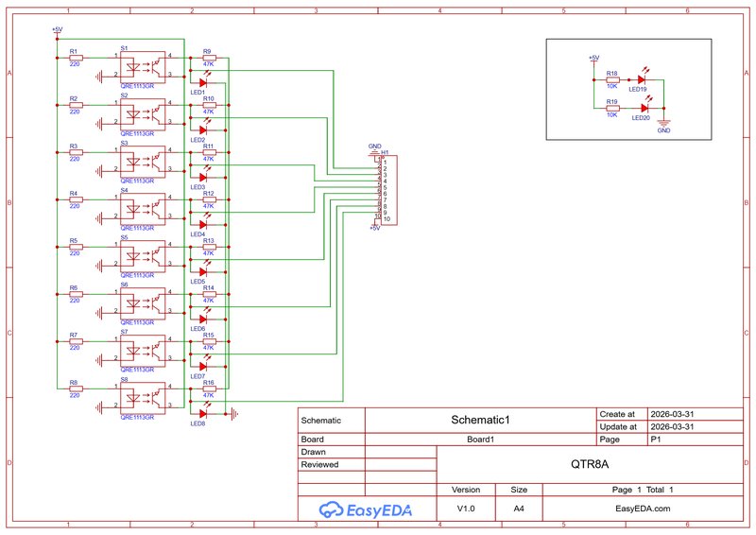Select the S4 reflective sensor symbol
Screen dimensions: 756x535
[x=143, y=209]
